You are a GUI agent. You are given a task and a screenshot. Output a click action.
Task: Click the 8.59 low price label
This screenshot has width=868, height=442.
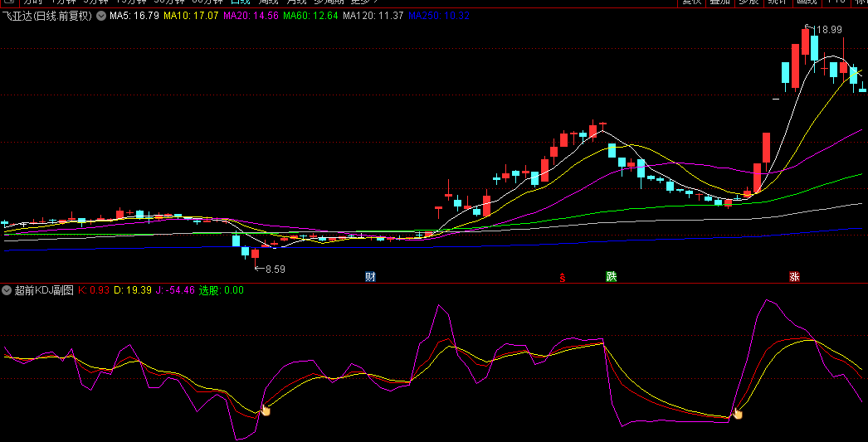(276, 270)
